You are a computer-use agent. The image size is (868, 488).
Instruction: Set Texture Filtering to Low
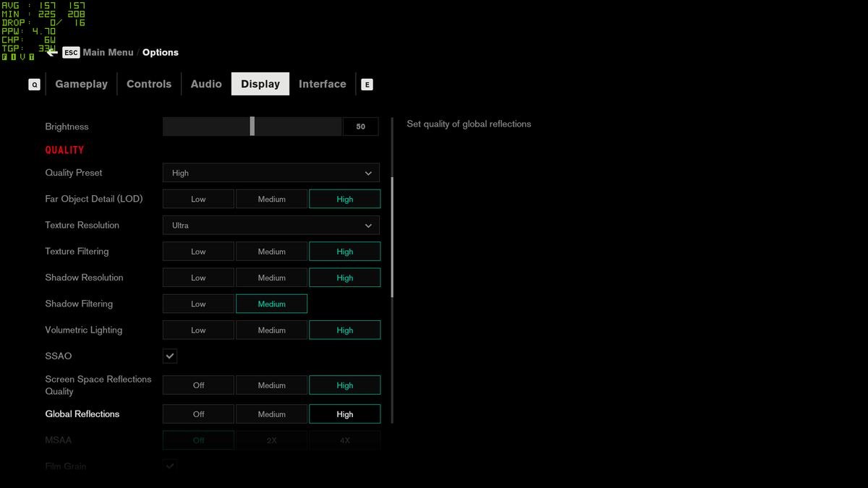198,252
